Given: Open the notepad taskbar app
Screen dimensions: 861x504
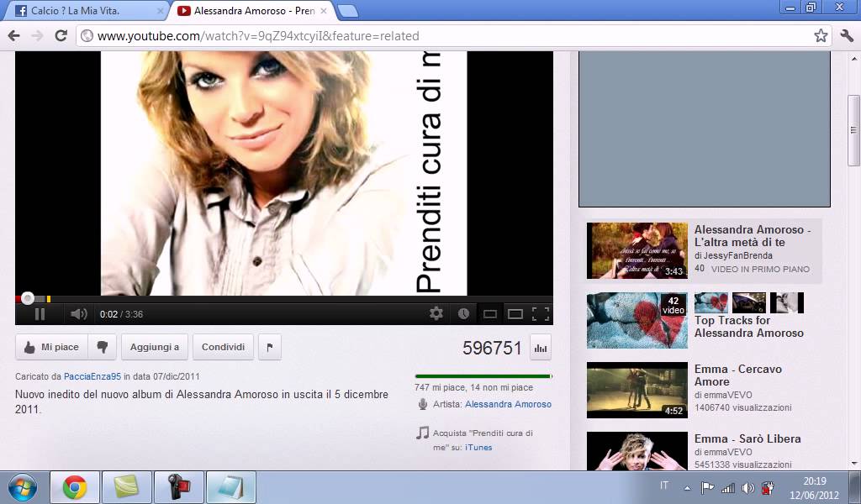Looking at the screenshot, I should [231, 487].
